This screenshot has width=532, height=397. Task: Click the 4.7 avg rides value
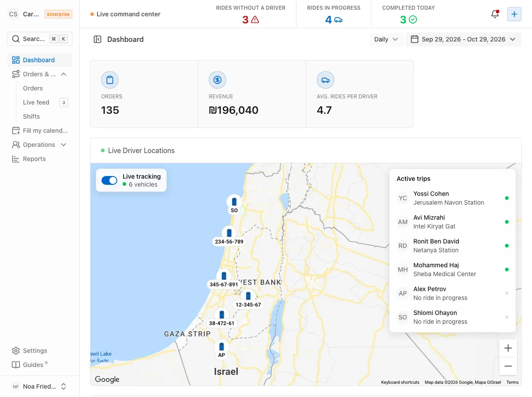pyautogui.click(x=324, y=110)
